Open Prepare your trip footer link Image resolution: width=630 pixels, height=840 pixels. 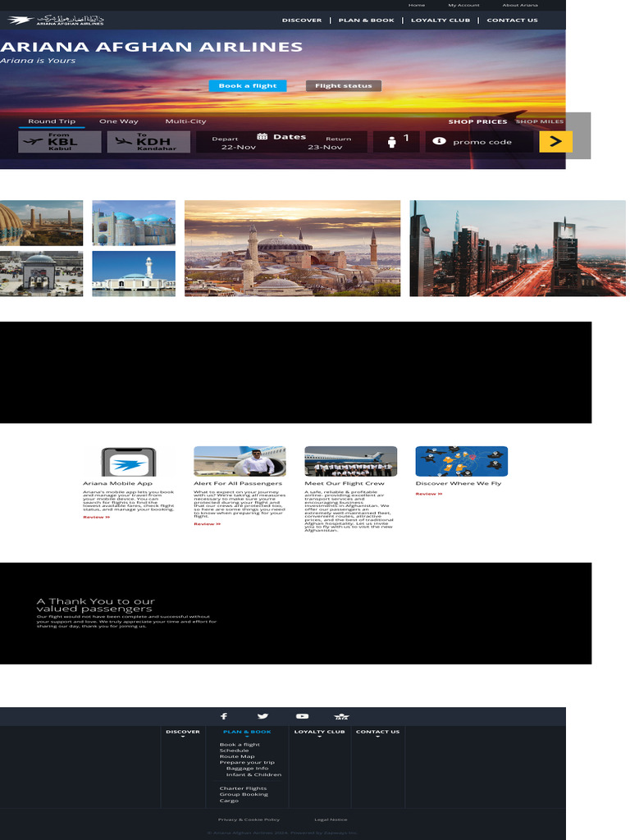247,762
